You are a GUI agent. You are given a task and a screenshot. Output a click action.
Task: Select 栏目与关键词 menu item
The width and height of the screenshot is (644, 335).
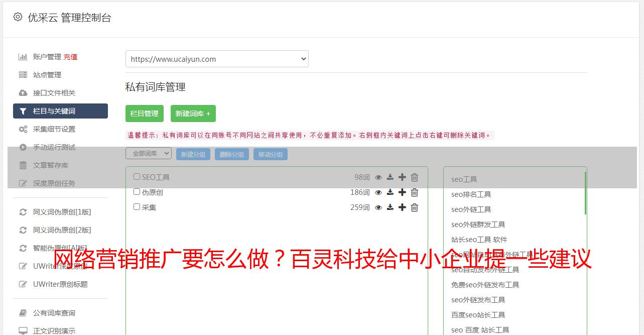60,111
